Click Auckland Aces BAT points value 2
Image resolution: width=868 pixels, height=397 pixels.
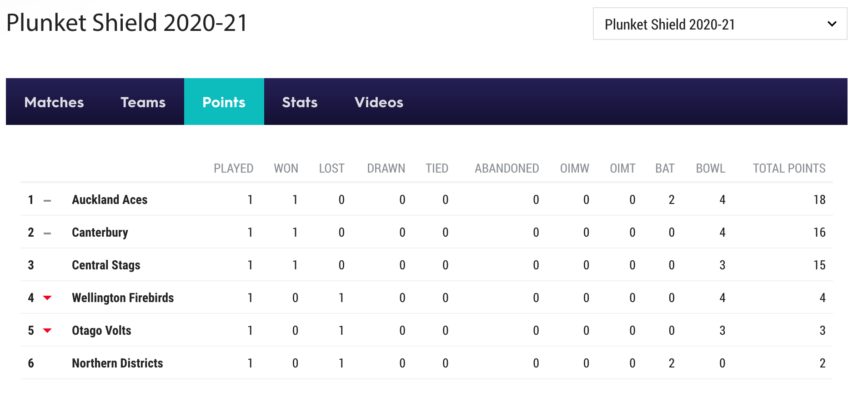pyautogui.click(x=672, y=199)
